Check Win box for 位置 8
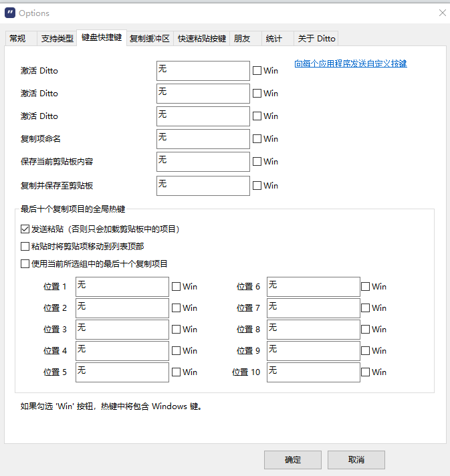The width and height of the screenshot is (450, 476). [365, 330]
